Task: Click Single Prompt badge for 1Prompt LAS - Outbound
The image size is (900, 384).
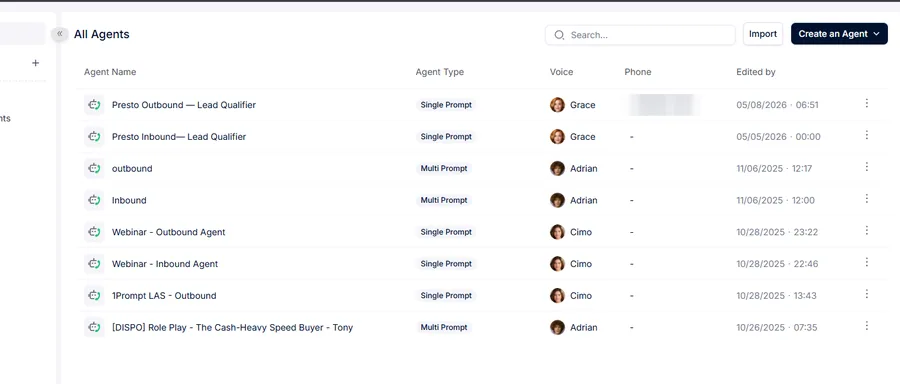Action: tap(446, 296)
